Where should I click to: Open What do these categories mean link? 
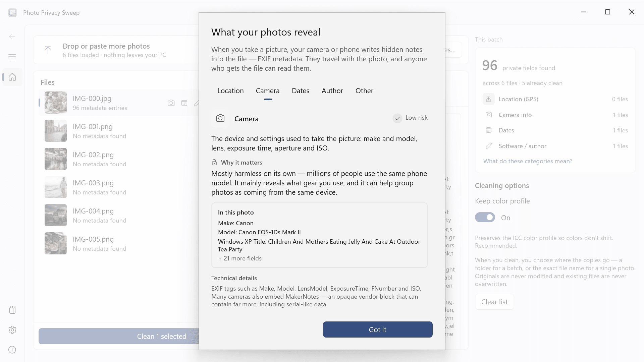coord(528,161)
